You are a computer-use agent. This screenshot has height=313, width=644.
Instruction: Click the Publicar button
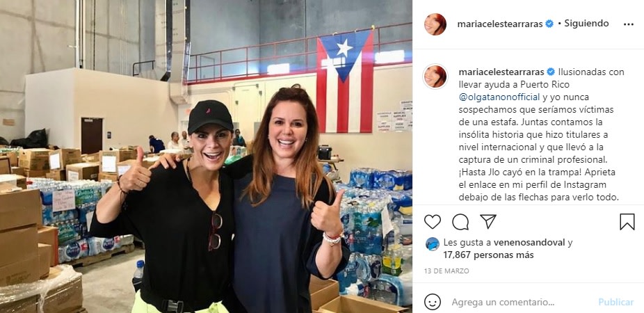(615, 303)
